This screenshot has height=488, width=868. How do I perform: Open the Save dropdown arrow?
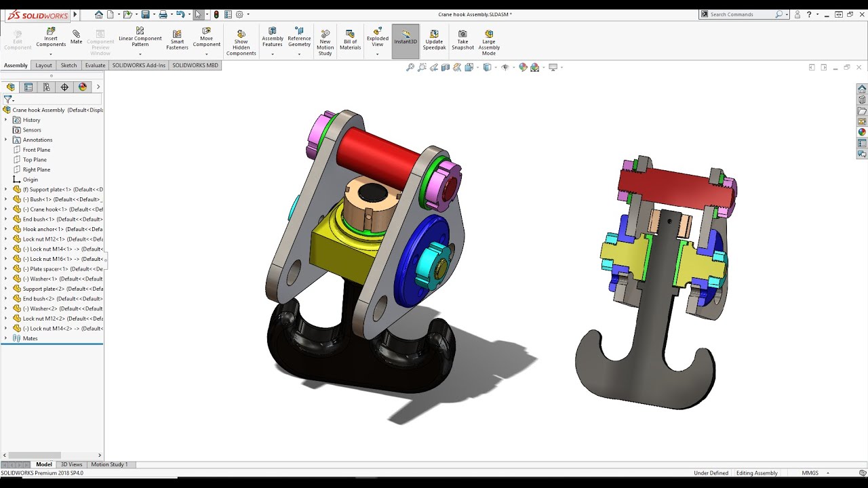[x=153, y=14]
